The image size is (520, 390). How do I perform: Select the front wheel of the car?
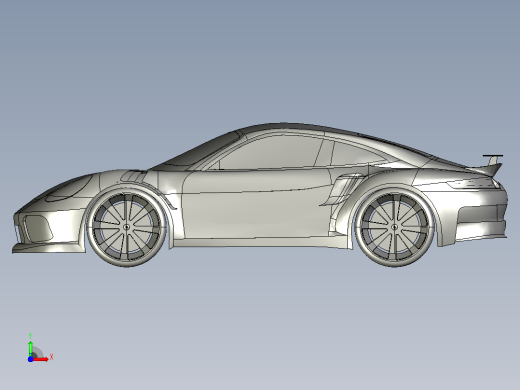pos(127,227)
